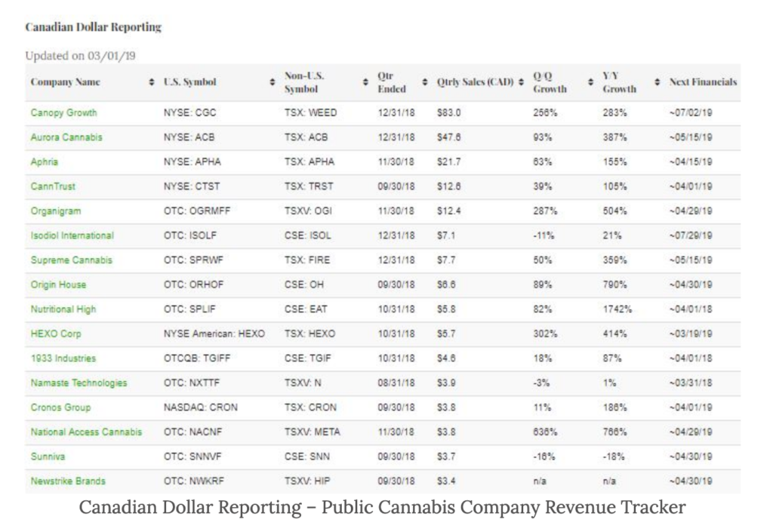
Task: Select the TSXV: META cell
Action: pyautogui.click(x=312, y=432)
